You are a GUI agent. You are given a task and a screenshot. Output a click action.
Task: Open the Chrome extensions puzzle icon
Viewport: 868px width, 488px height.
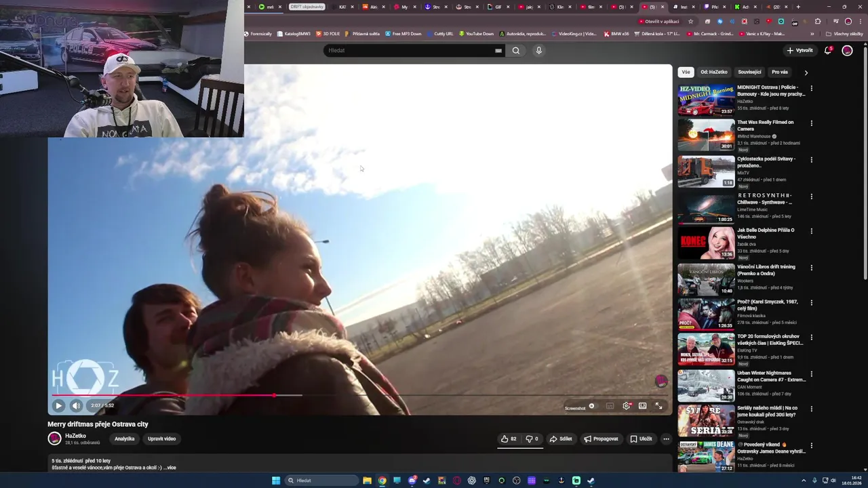pyautogui.click(x=817, y=21)
